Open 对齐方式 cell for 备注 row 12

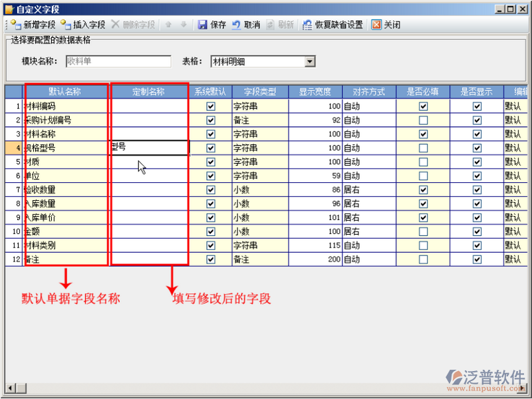(369, 259)
